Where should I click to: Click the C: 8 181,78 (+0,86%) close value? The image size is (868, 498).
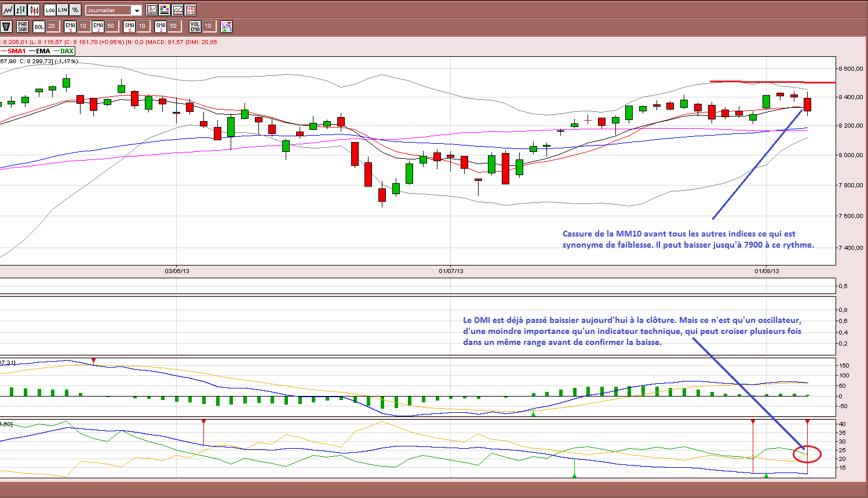tap(94, 42)
